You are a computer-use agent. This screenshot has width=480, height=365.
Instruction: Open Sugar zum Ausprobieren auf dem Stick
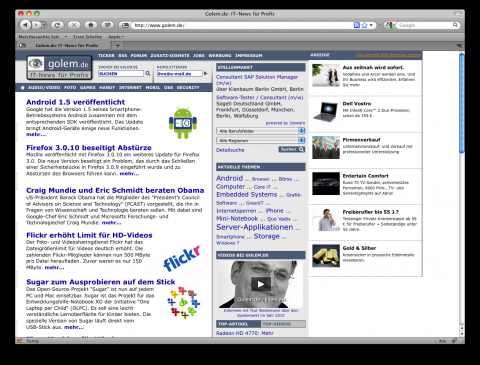(100, 282)
